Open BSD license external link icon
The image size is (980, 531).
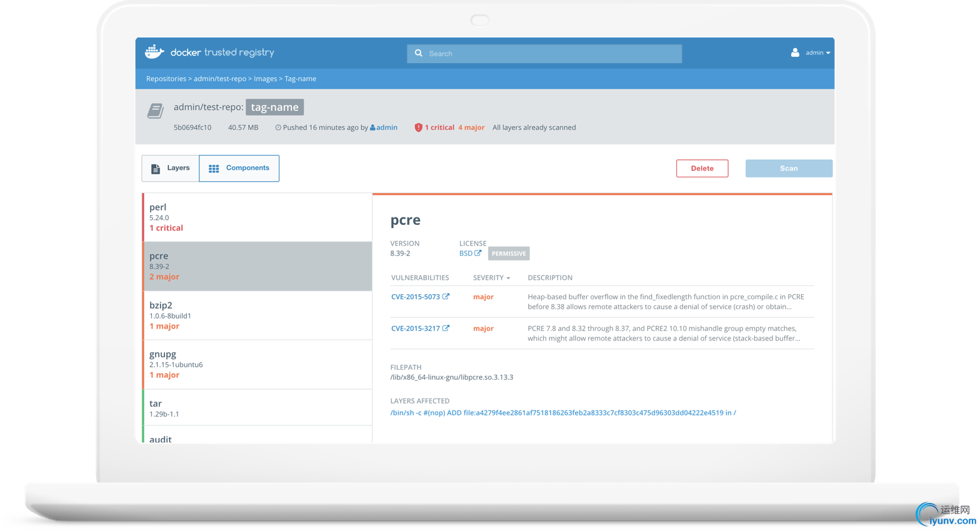click(478, 253)
